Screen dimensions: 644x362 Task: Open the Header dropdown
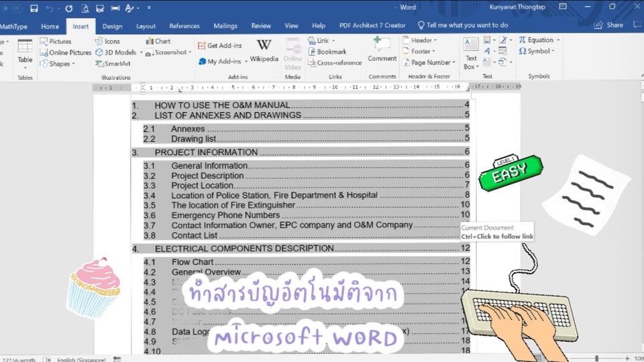[x=419, y=40]
